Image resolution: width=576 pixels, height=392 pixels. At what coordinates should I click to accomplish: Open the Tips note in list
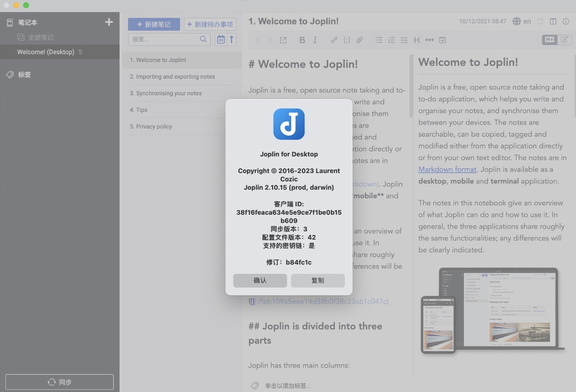[x=142, y=110]
